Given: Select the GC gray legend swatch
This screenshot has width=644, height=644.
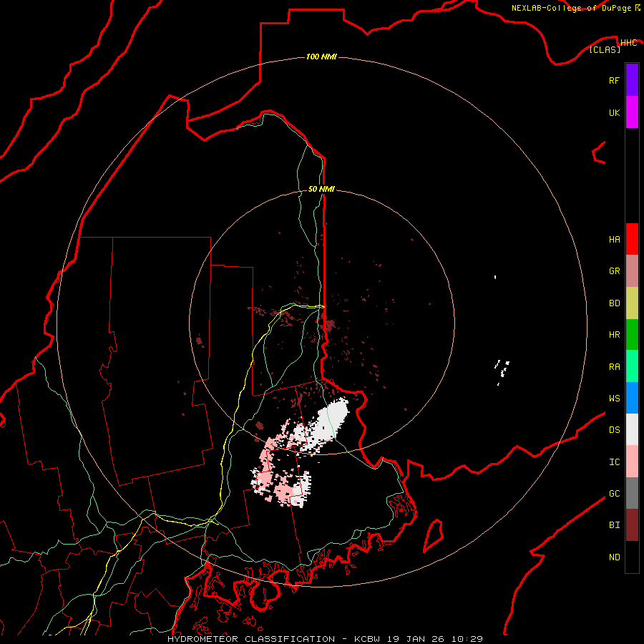Looking at the screenshot, I should coord(632,493).
